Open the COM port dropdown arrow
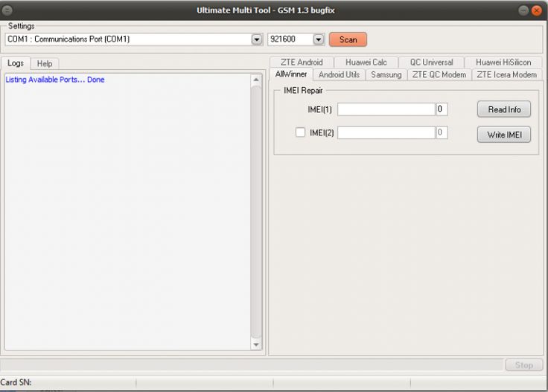The height and width of the screenshot is (392, 548). click(x=257, y=39)
